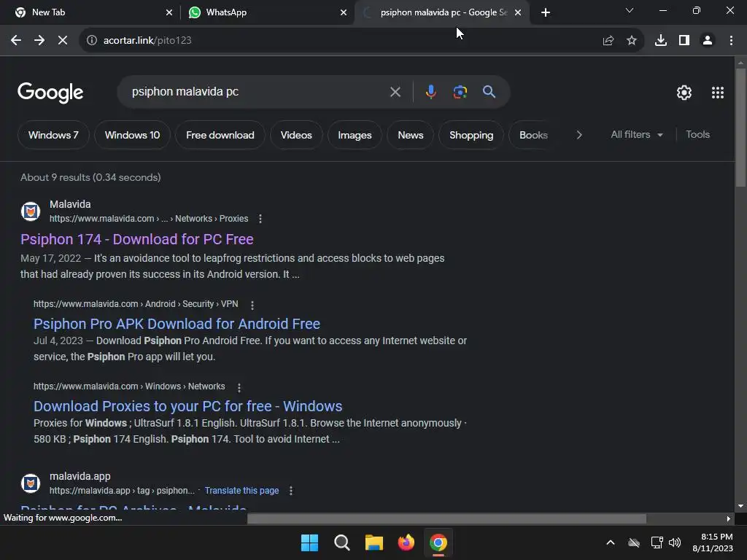Stop page loading with the X button
747x560 pixels.
point(63,41)
